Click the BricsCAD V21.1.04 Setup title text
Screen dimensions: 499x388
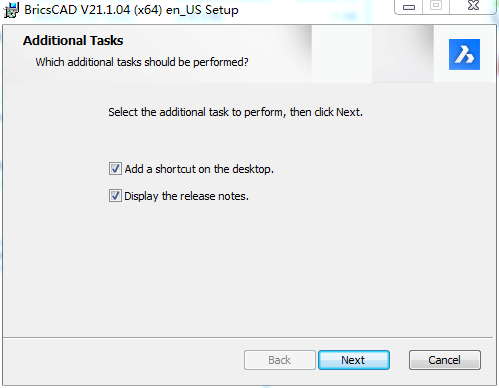tap(131, 10)
